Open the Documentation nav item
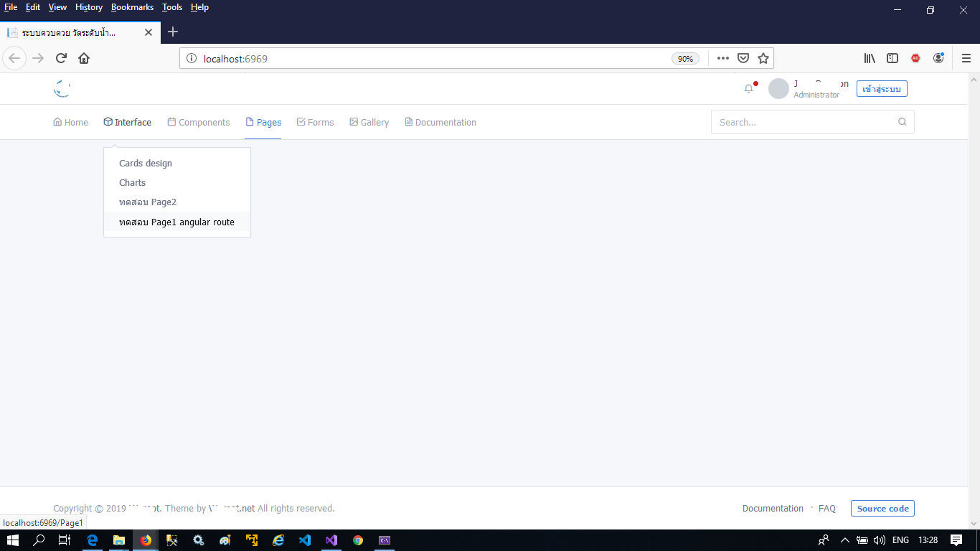This screenshot has height=551, width=980. click(440, 122)
